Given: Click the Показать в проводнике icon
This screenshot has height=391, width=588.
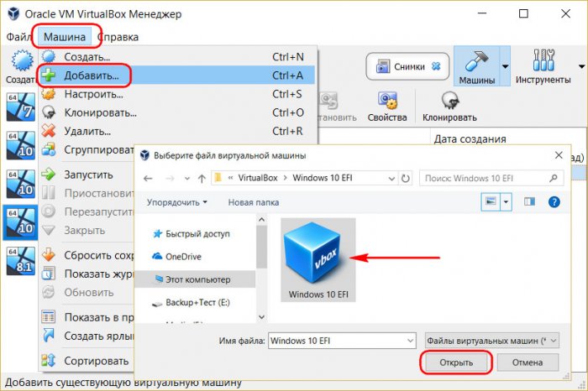Looking at the screenshot, I should (x=49, y=317).
